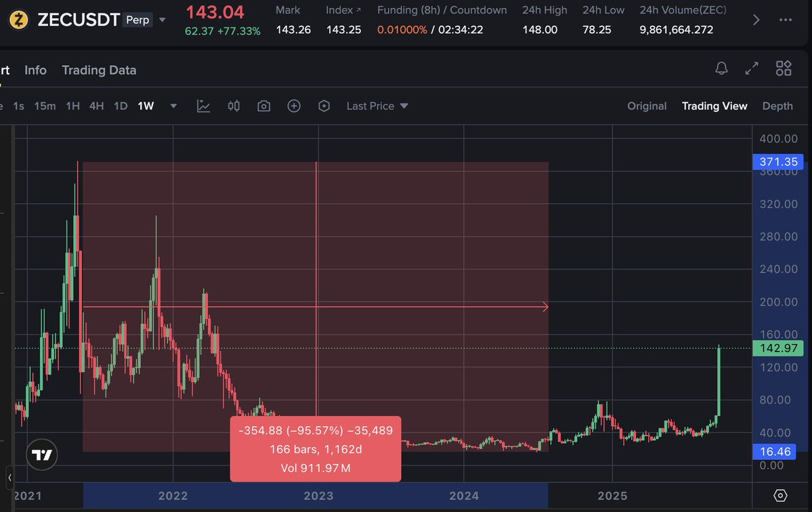Select the 1W timeframe
Viewport: 812px width, 512px height.
(146, 106)
